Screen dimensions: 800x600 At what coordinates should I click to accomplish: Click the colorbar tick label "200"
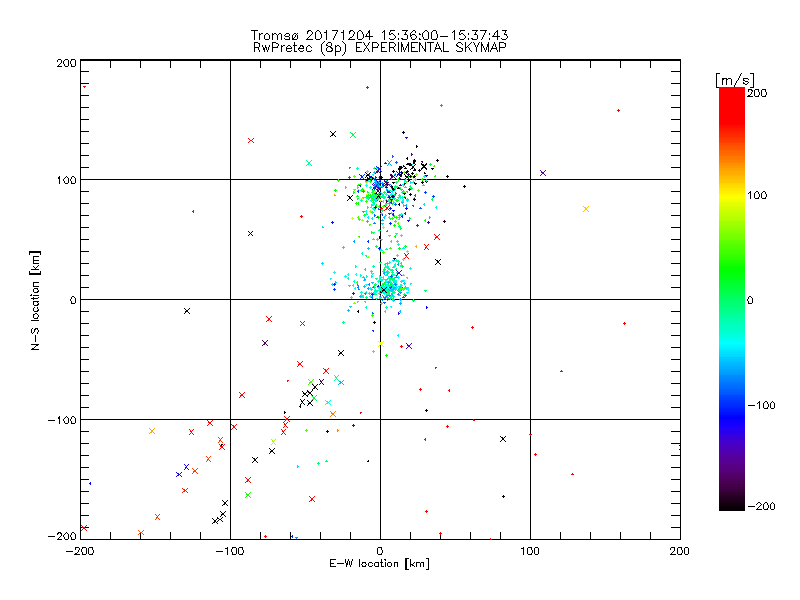tap(757, 93)
